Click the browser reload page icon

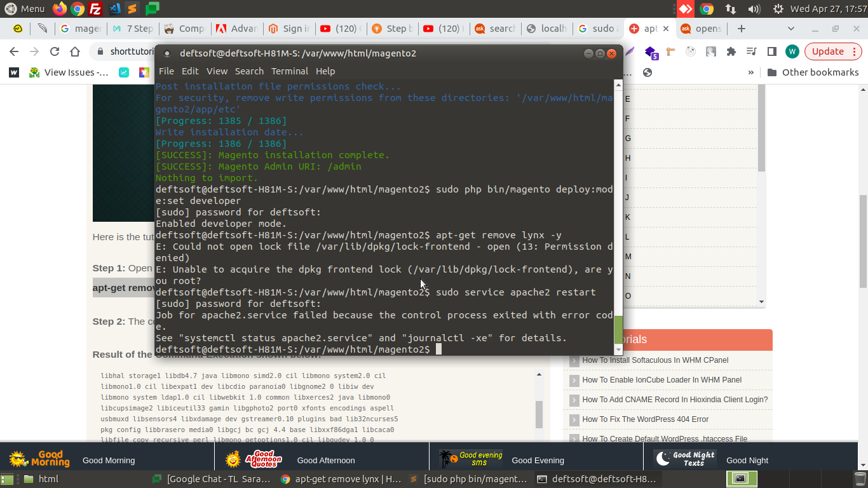[55, 51]
